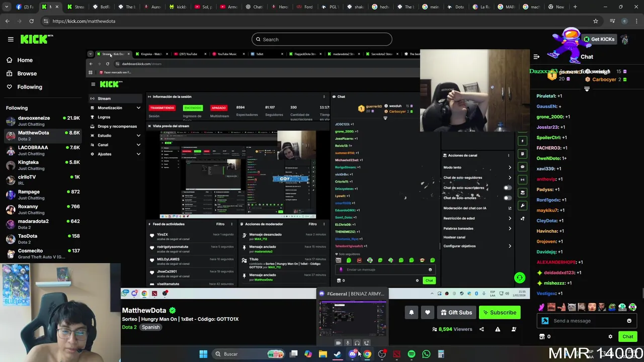Toggle follow with the heart button
The width and height of the screenshot is (644, 362).
click(427, 312)
